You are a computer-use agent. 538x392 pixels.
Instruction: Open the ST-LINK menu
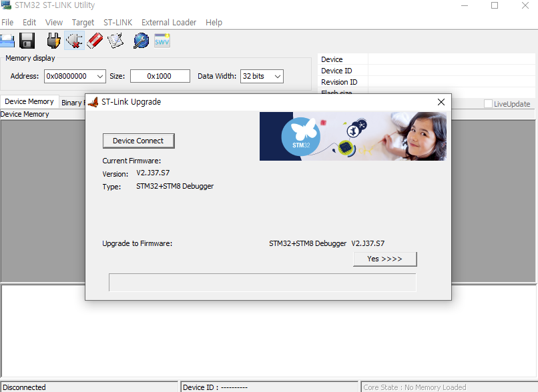click(117, 23)
